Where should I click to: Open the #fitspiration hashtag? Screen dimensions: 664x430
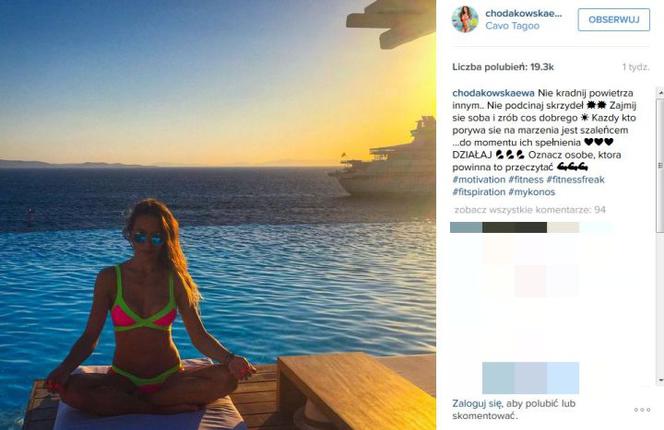(479, 192)
